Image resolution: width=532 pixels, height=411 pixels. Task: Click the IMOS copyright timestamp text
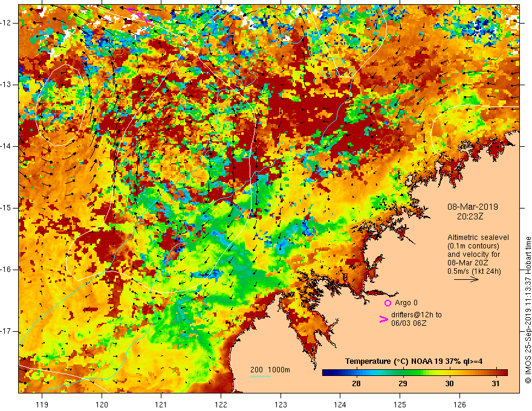click(528, 310)
